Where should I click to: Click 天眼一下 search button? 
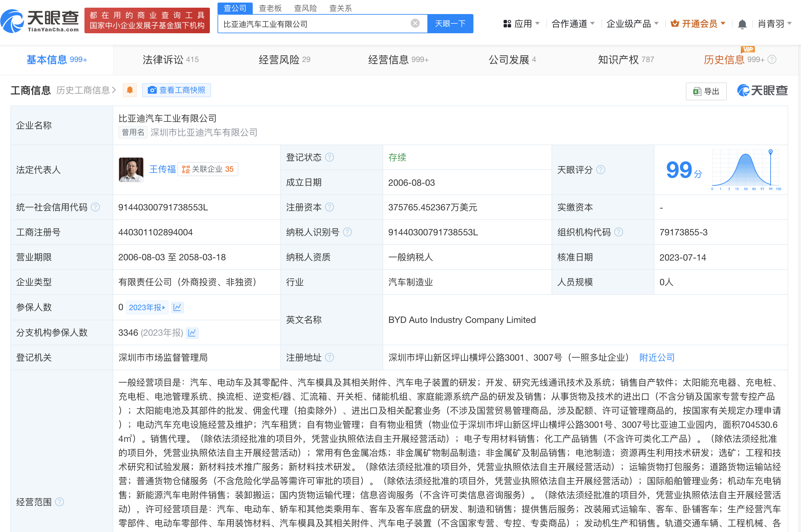[450, 24]
